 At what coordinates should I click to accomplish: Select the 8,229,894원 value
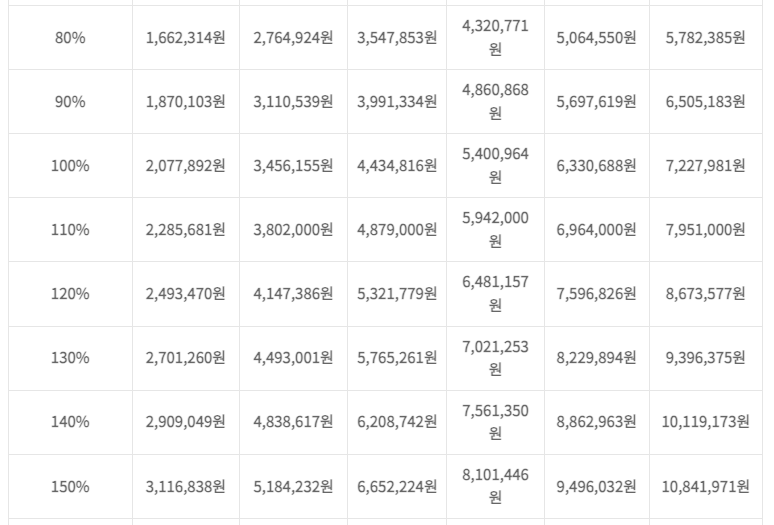pos(596,358)
